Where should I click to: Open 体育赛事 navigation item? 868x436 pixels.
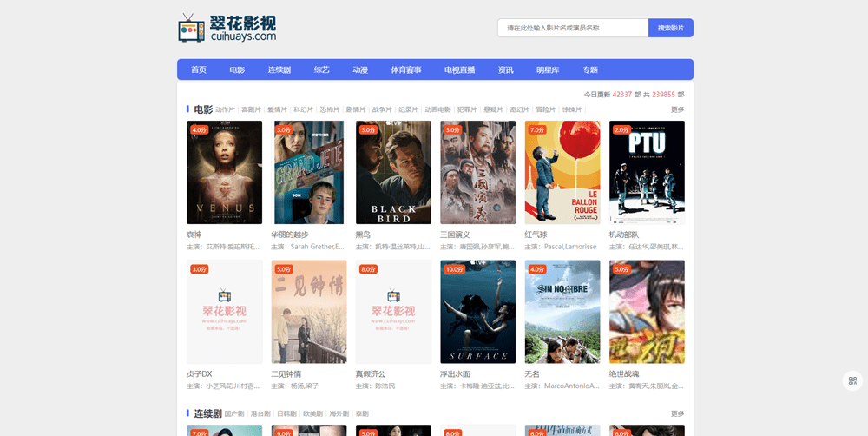coord(406,69)
